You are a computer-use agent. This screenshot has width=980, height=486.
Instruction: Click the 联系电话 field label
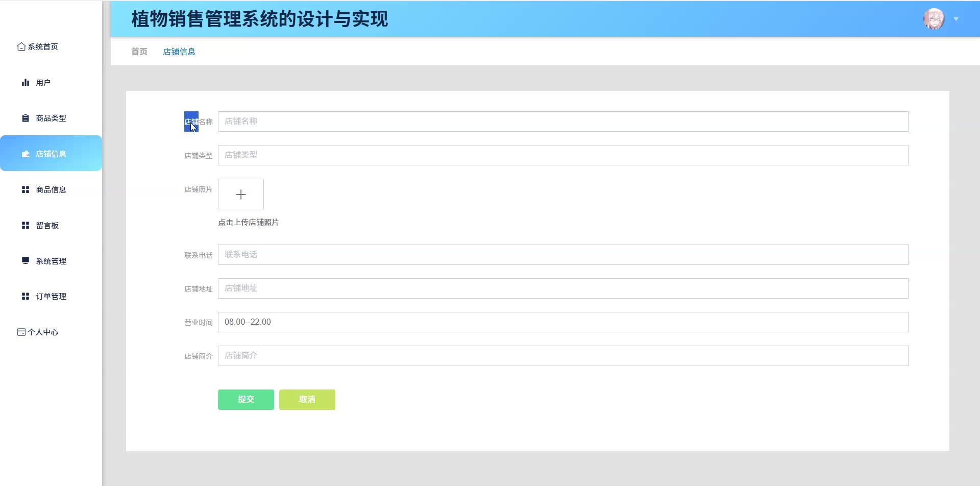[199, 255]
